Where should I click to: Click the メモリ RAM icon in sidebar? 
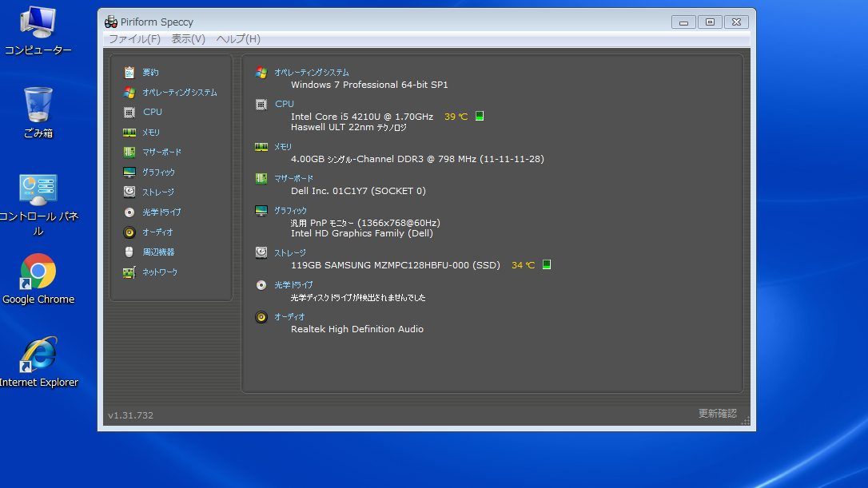pyautogui.click(x=129, y=133)
